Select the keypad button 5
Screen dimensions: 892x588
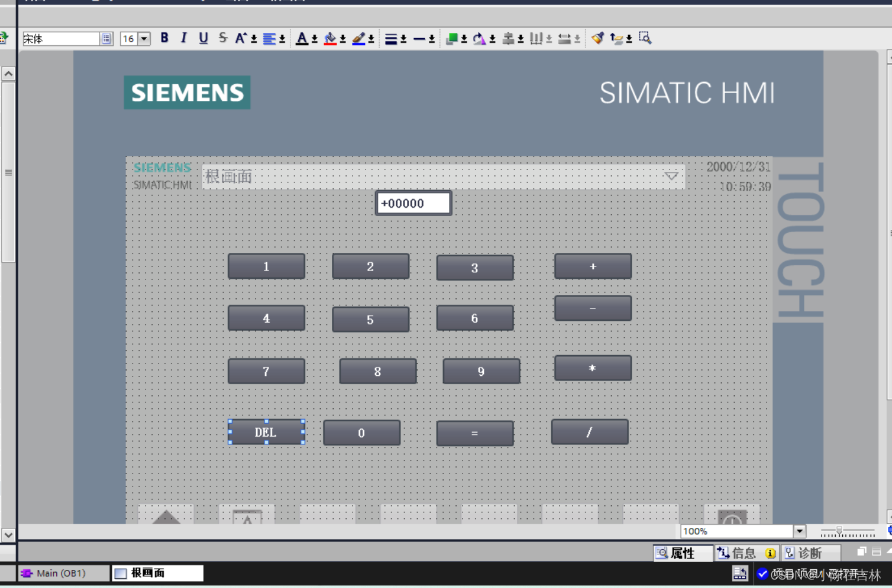pos(371,320)
